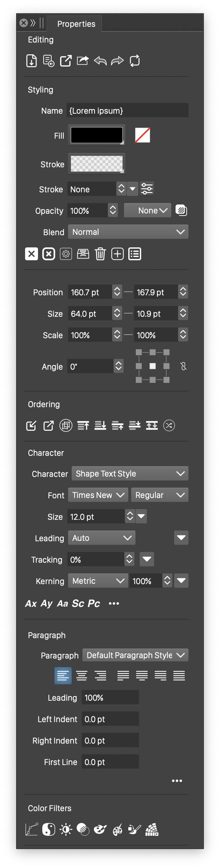The image size is (220, 868).
Task: Click the curves color filter icon
Action: (x=32, y=829)
